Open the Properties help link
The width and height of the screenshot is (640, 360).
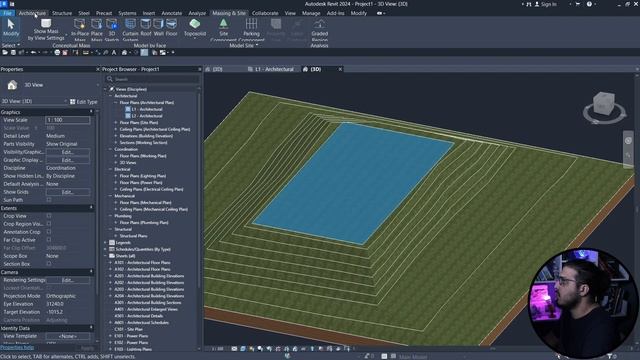(x=17, y=348)
